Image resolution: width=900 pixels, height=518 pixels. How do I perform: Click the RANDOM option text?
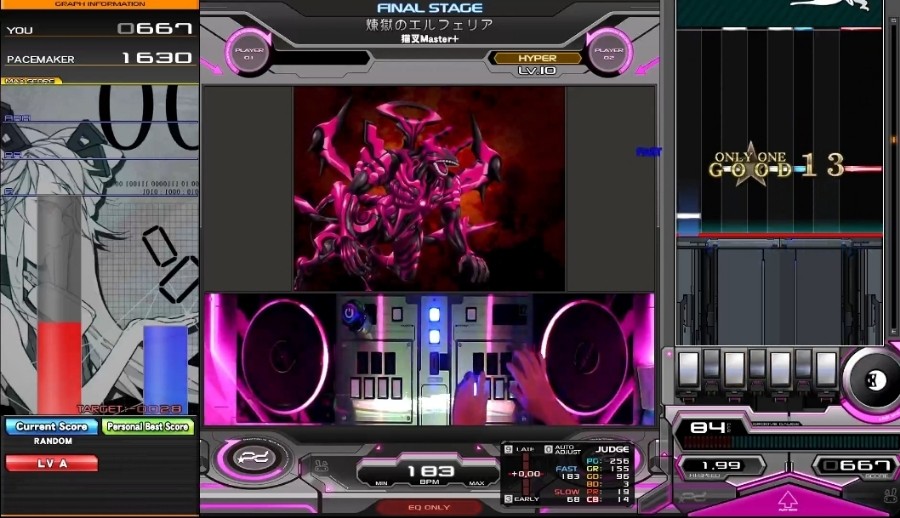(53, 441)
